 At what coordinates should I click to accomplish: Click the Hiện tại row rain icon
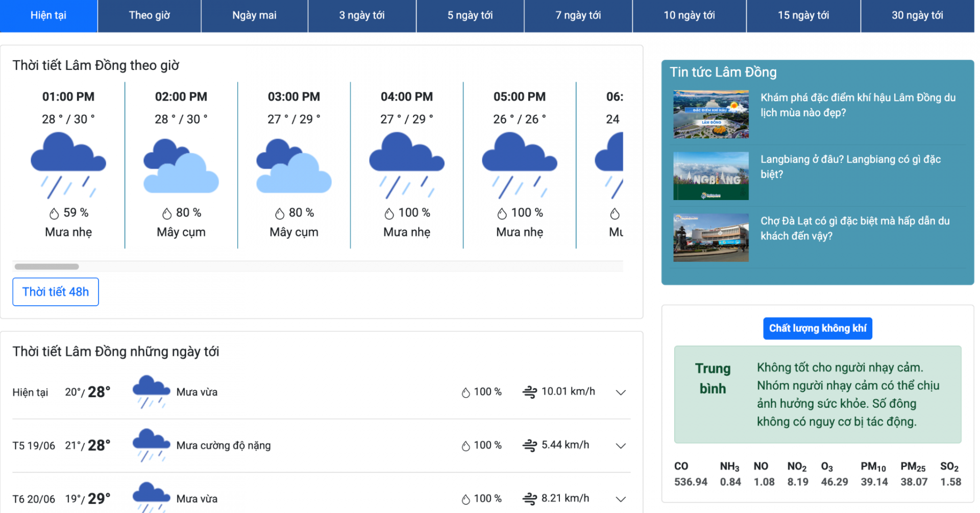151,392
